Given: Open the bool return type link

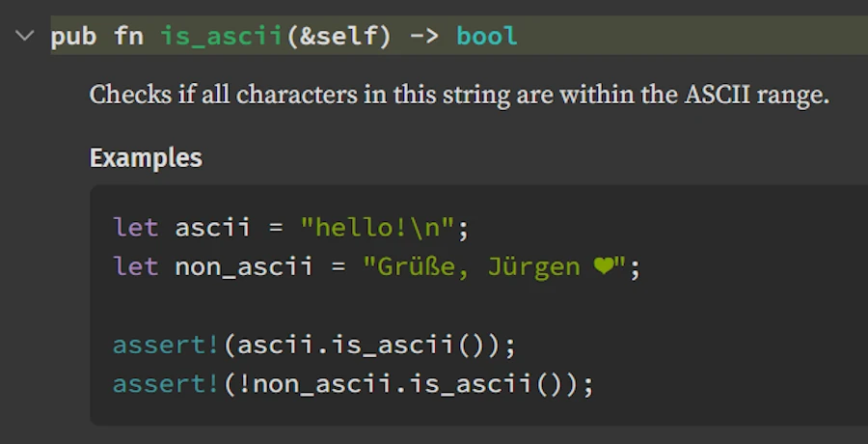Looking at the screenshot, I should pos(486,37).
